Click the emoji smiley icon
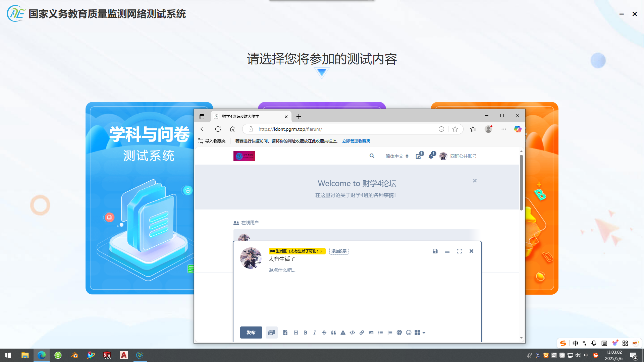Viewport: 644px width, 362px height. pyautogui.click(x=409, y=333)
